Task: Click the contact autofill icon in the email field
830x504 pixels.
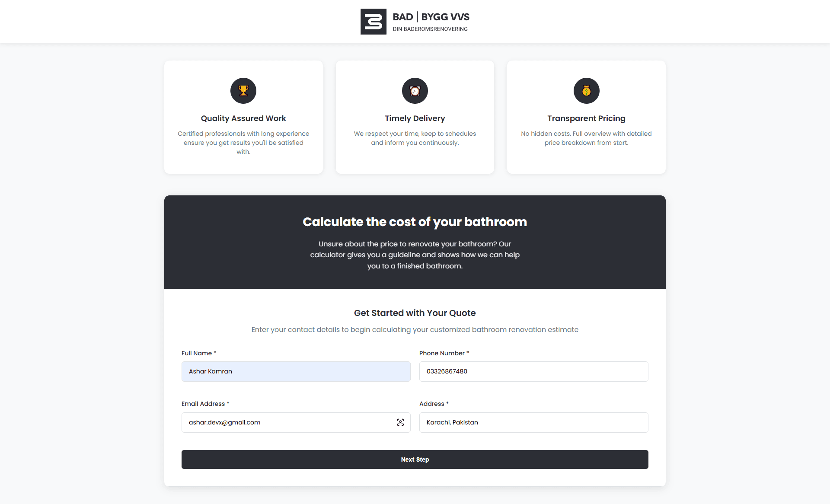Action: click(x=400, y=422)
